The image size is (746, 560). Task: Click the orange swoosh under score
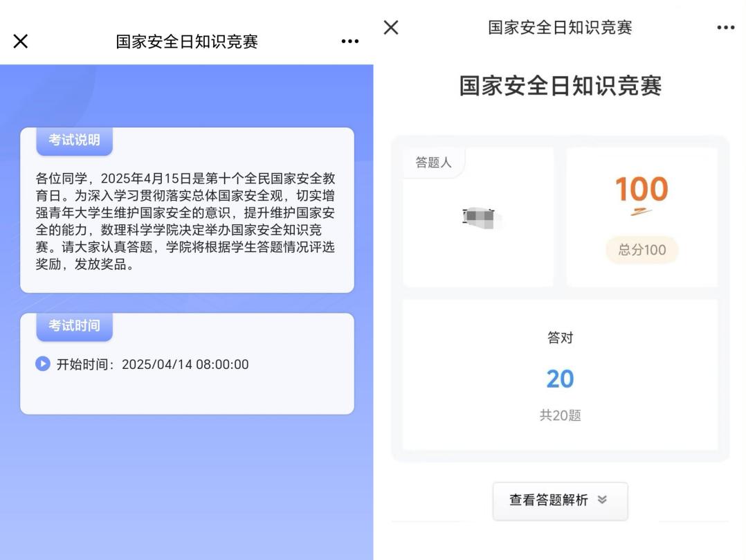click(x=642, y=212)
